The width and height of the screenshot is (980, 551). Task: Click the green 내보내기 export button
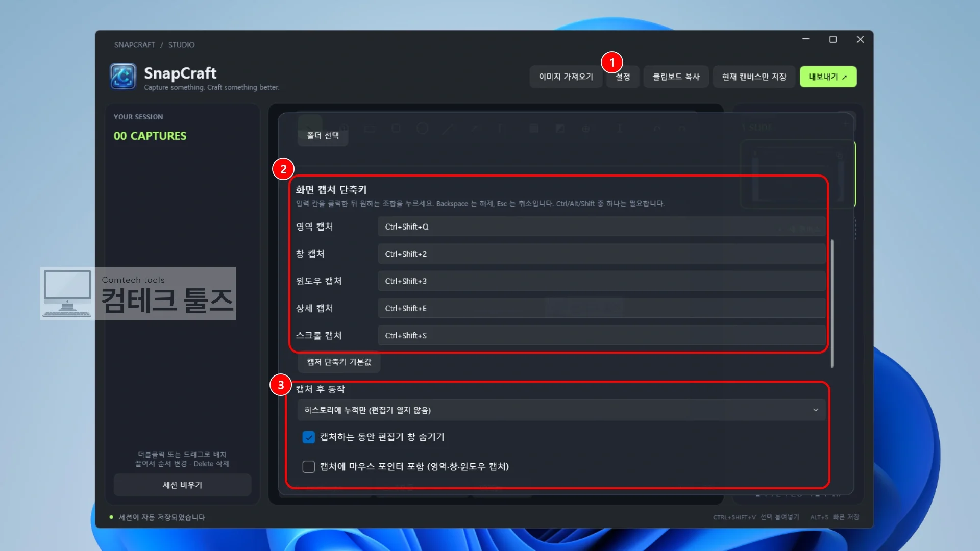828,77
